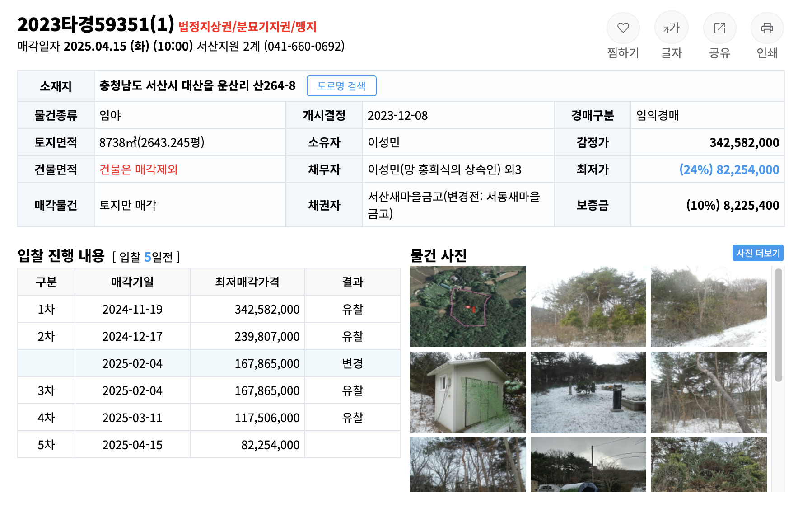Open the white storage shed photo
This screenshot has height=508, width=812.
click(x=468, y=392)
